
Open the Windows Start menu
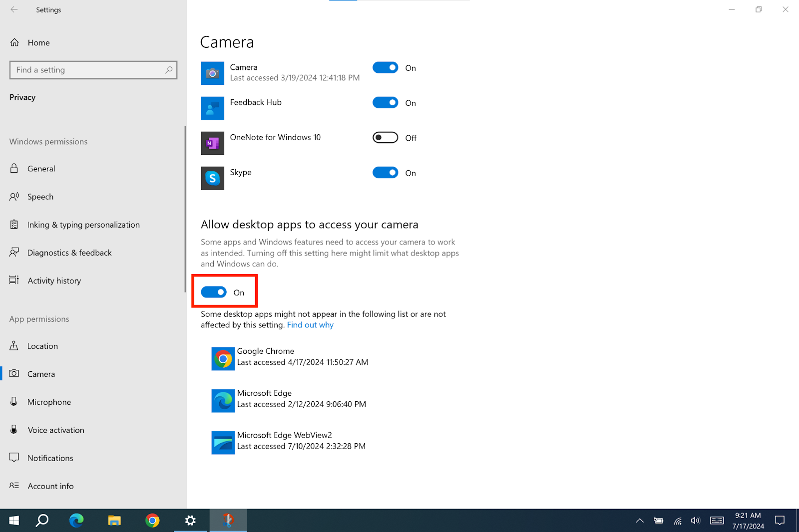(14, 521)
